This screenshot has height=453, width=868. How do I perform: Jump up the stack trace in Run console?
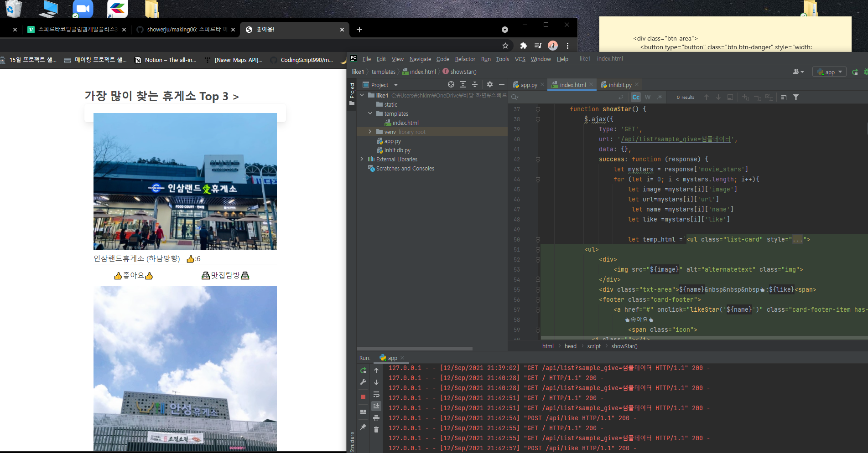tap(376, 371)
